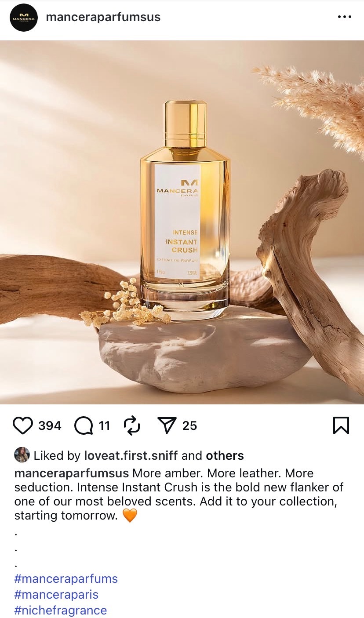Viewport: 364px width, 618px height.
Task: Like the post with the heart icon
Action: point(23,425)
